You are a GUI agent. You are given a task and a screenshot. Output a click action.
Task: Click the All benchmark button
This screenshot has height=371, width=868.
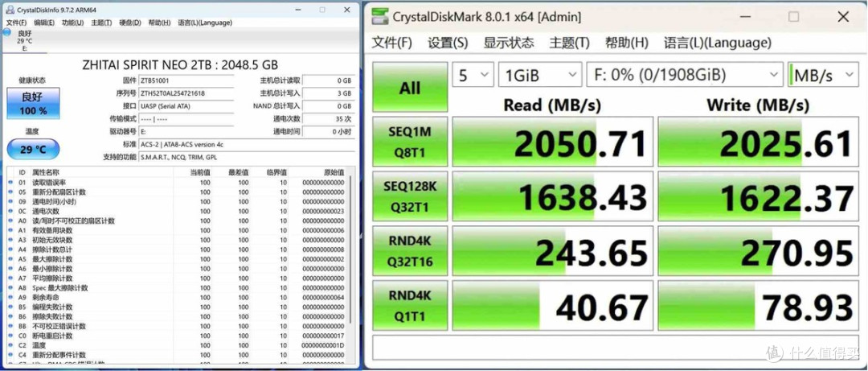click(x=410, y=88)
